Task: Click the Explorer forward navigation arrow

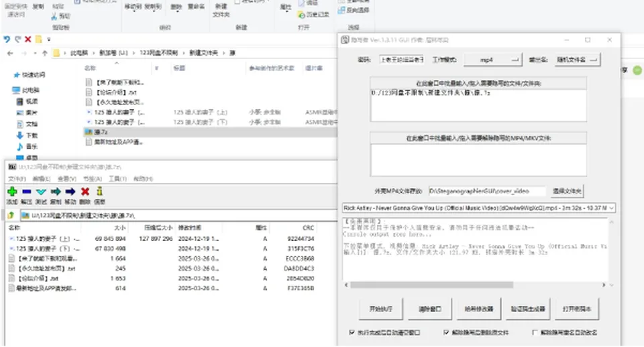Action: tap(24, 53)
